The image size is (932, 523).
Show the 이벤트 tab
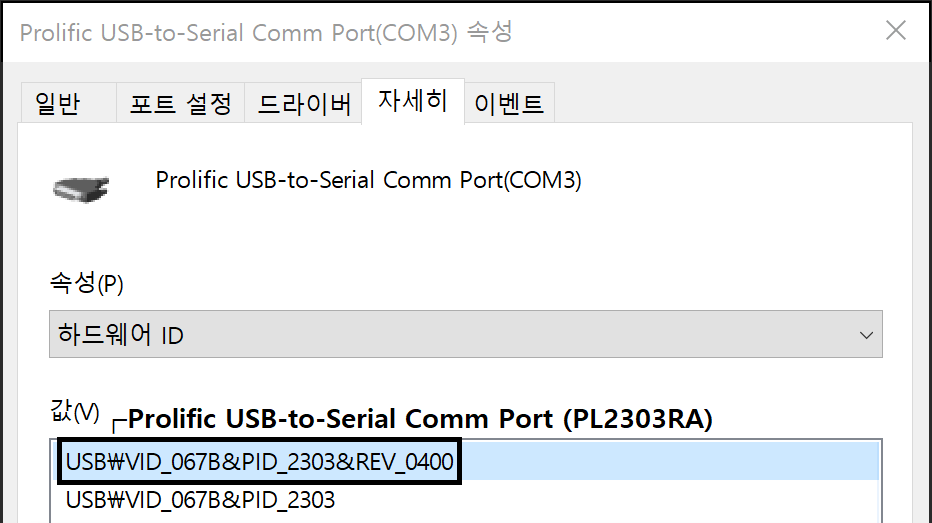tap(509, 103)
